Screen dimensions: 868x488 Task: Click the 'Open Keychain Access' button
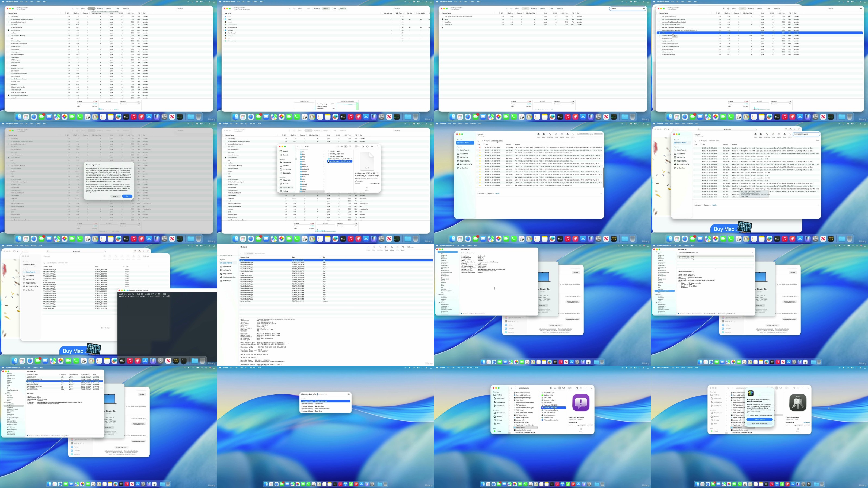tap(760, 424)
